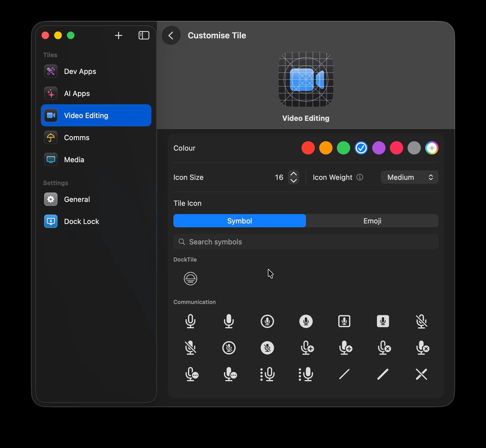Choose the filled microphone with plus badge
Image resolution: width=486 pixels, height=448 pixels.
[x=345, y=348]
